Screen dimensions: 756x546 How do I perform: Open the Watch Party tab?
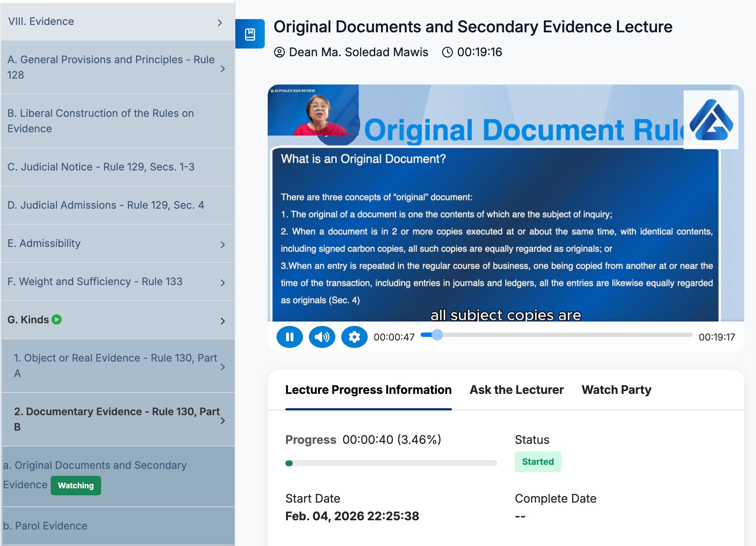coord(616,389)
